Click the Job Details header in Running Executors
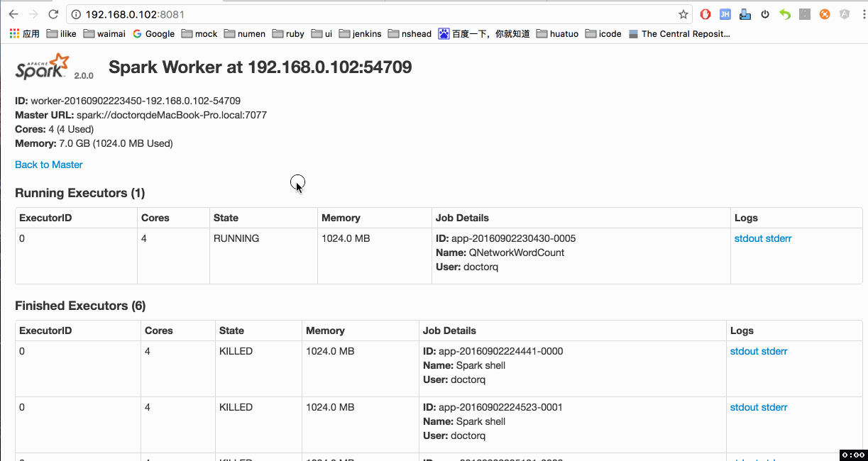868x461 pixels. click(462, 218)
